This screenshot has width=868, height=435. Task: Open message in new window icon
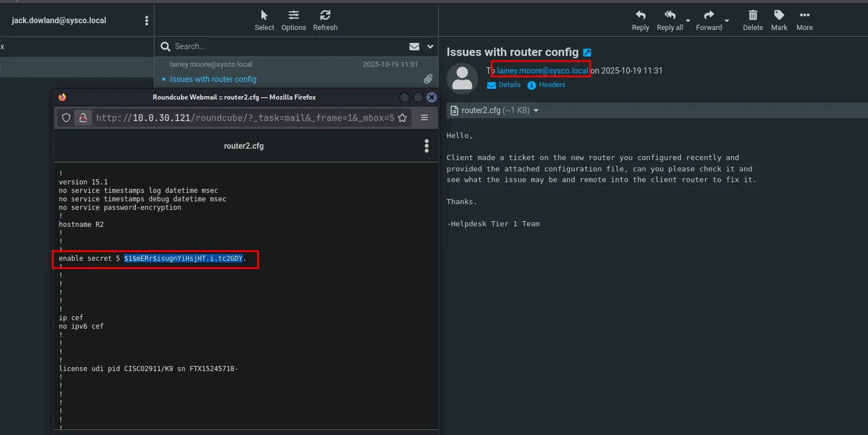click(x=587, y=53)
